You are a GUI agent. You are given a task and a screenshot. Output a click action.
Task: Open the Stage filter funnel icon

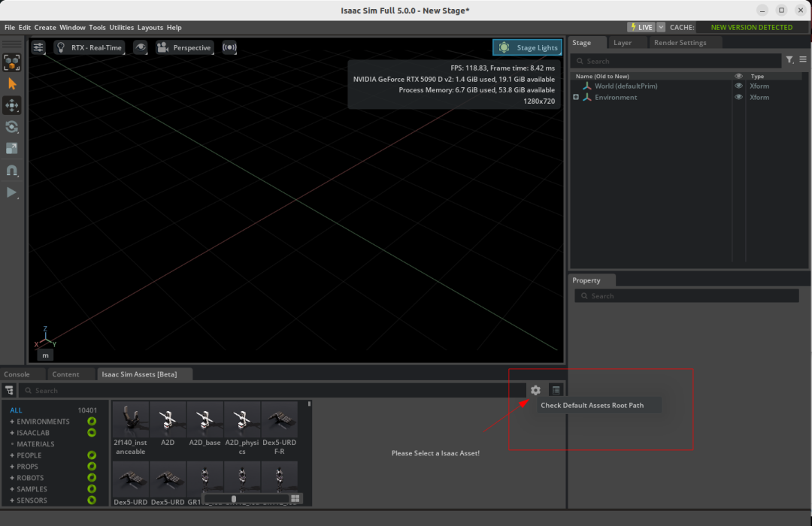click(789, 60)
